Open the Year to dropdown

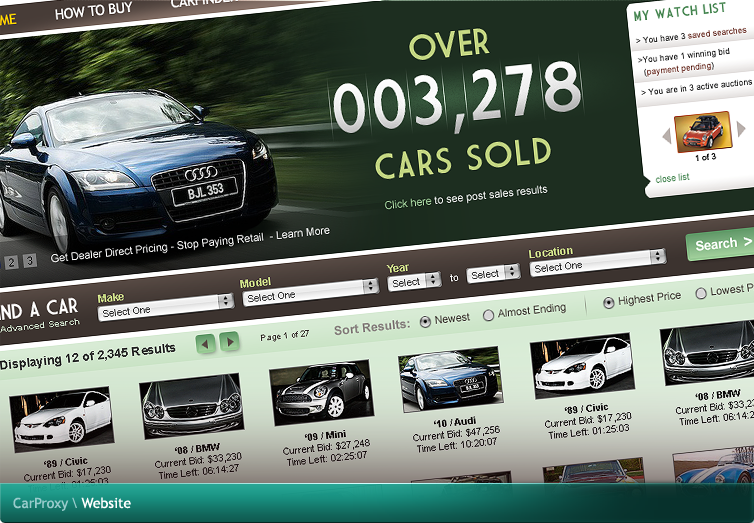[493, 273]
